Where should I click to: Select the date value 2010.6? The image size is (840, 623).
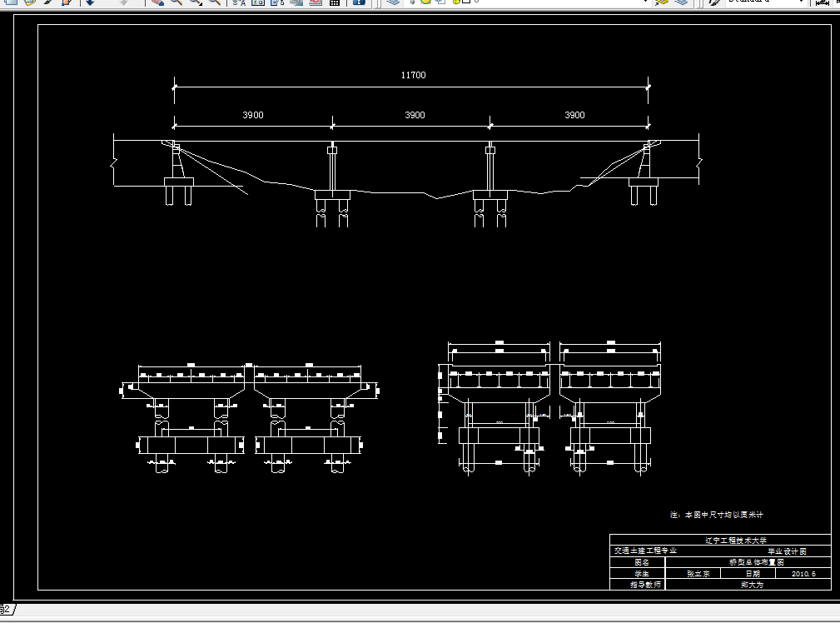[x=803, y=574]
